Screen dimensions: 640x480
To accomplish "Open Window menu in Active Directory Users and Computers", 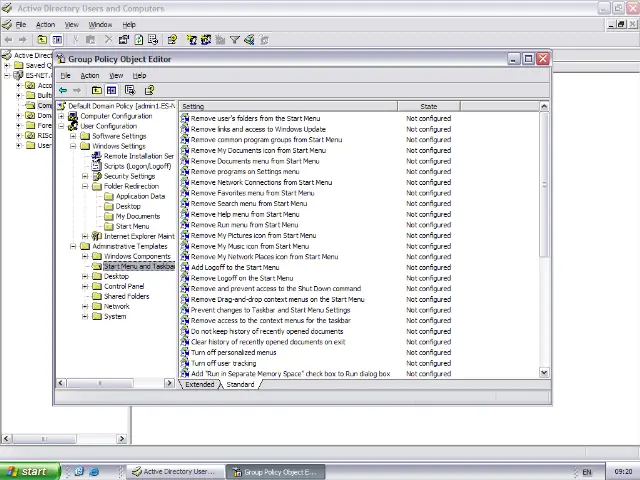I will [100, 25].
